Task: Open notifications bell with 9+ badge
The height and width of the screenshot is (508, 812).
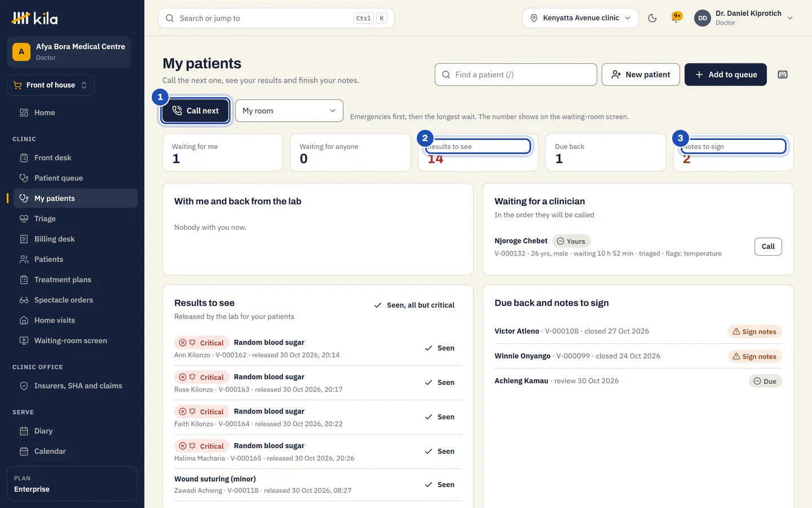Action: point(676,18)
